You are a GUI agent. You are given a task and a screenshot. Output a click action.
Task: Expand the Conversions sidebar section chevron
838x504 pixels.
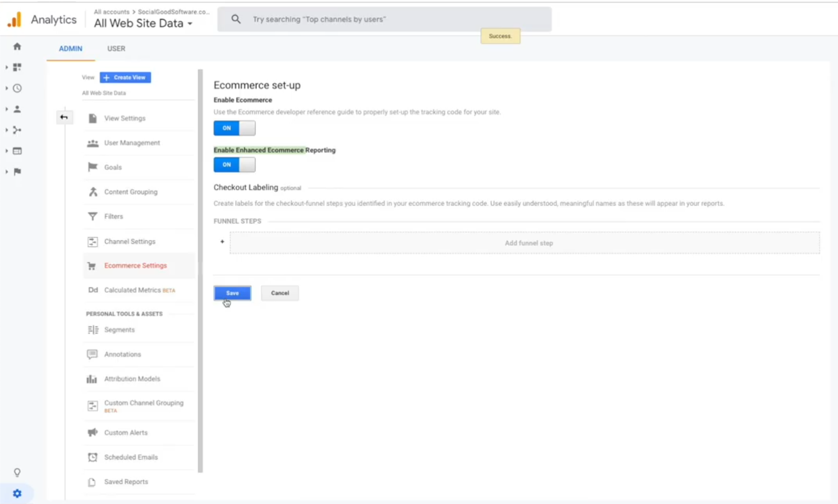click(7, 172)
